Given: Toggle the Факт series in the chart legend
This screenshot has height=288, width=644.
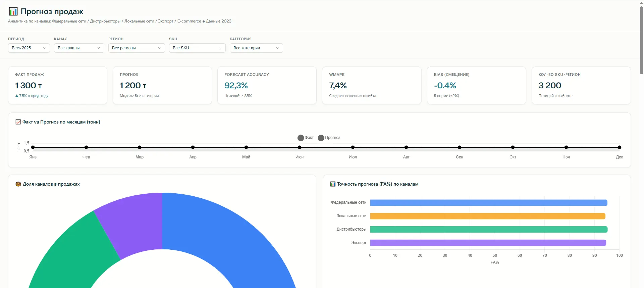Looking at the screenshot, I should [x=306, y=138].
